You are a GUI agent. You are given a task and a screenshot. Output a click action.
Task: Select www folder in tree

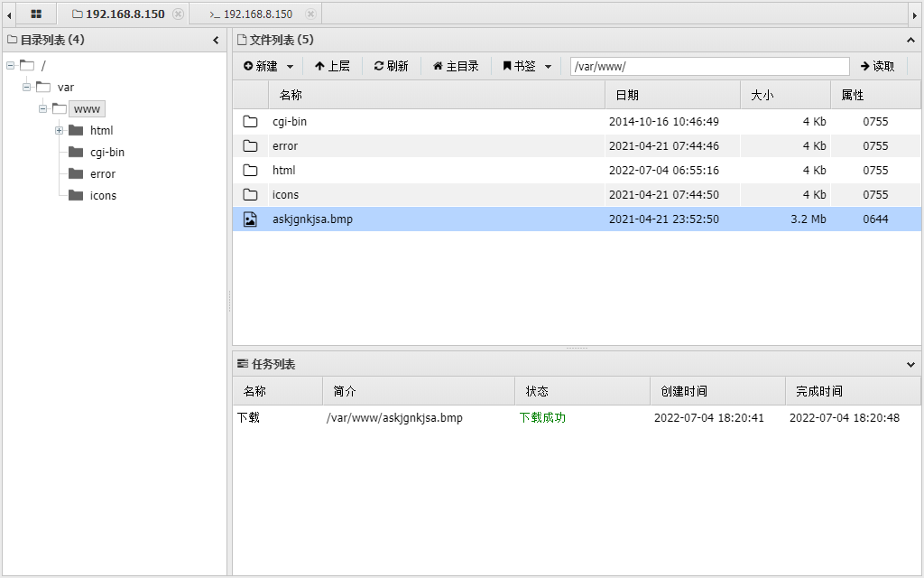coord(88,109)
